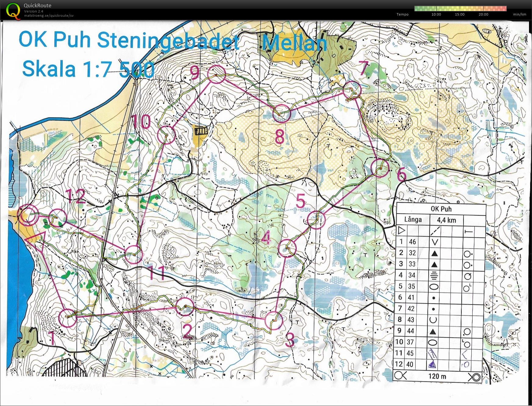Click control code 46 in description table
The image size is (532, 406).
point(412,242)
